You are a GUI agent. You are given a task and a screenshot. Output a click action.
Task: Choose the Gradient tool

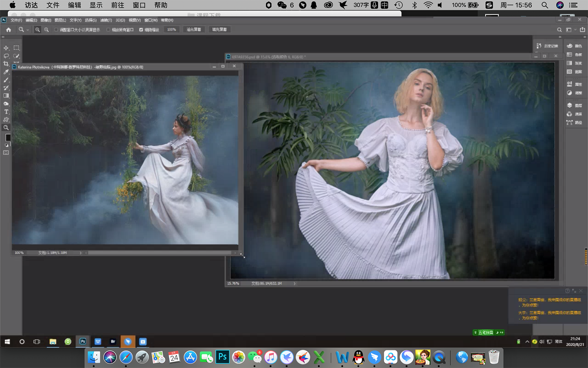pyautogui.click(x=6, y=96)
